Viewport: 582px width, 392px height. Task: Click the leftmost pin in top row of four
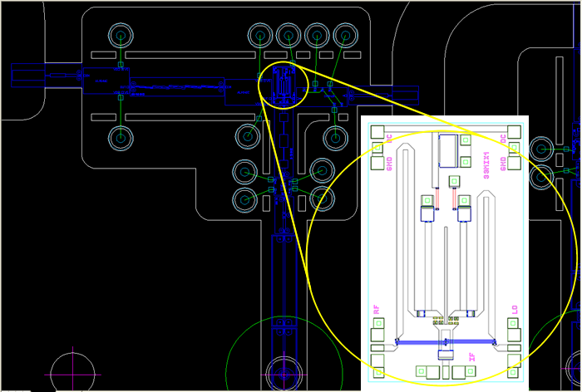pyautogui.click(x=260, y=35)
